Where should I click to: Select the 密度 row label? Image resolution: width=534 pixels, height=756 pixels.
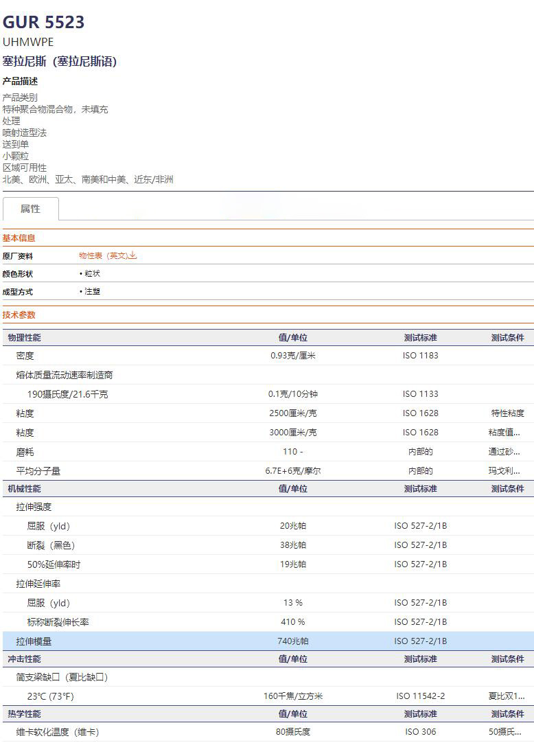pyautogui.click(x=25, y=356)
